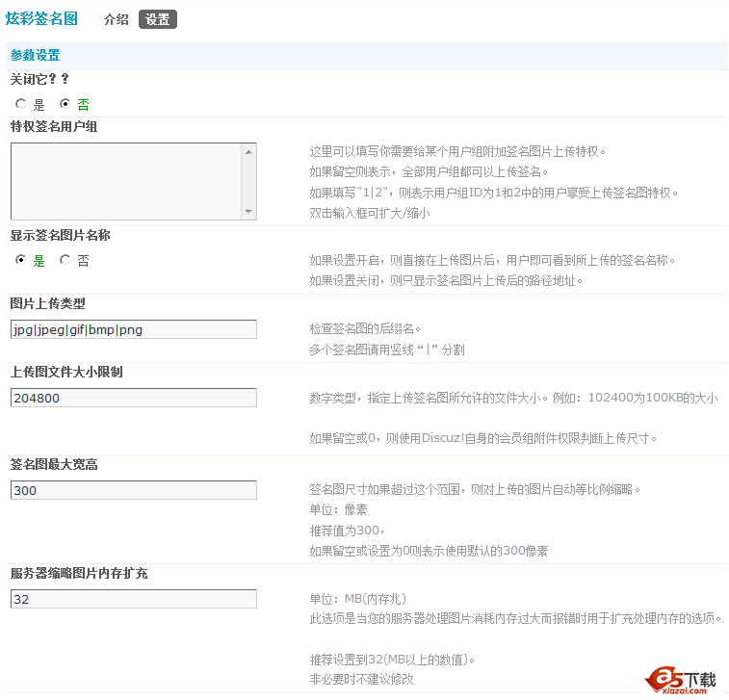Click the text area's scroll-down arrow
This screenshot has height=700, width=729.
click(x=248, y=212)
